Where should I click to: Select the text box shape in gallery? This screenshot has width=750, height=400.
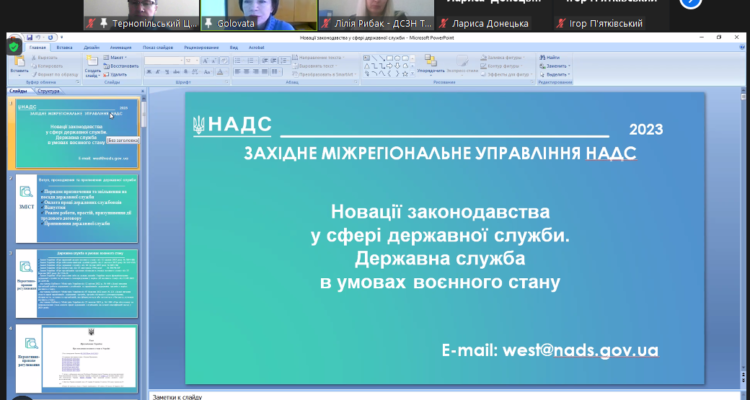point(366,58)
